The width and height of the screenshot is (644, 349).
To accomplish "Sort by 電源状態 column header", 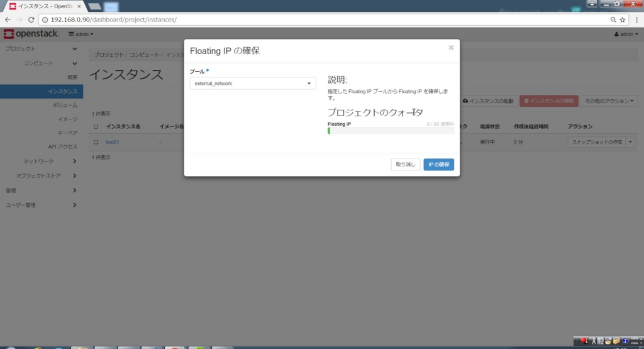I will click(x=489, y=126).
